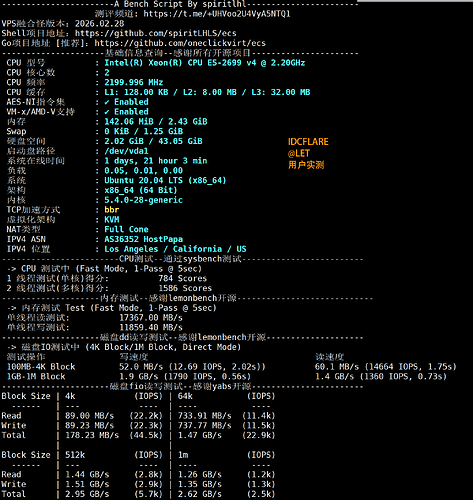Open the github.com/spiritLHLS/ecs link
The width and height of the screenshot is (473, 500).
click(x=156, y=33)
